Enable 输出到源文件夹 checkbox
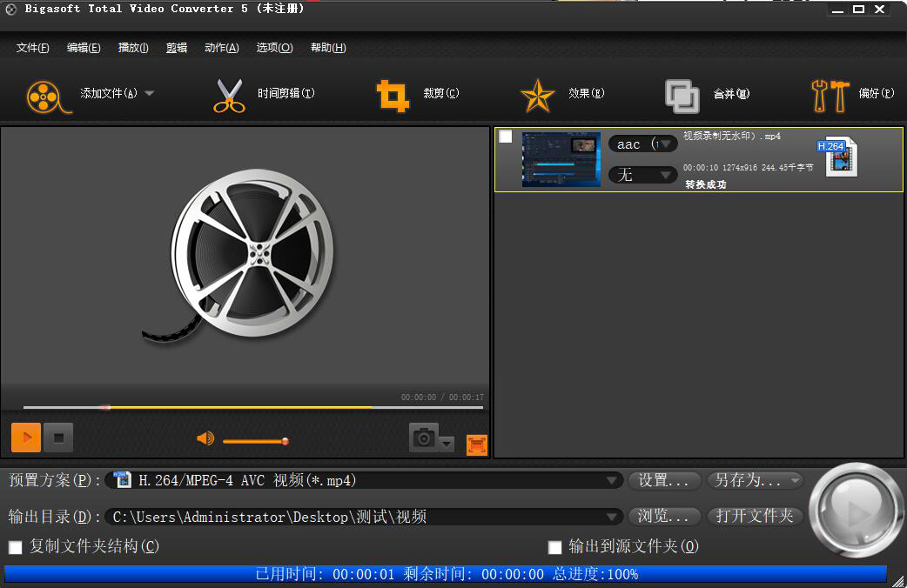The width and height of the screenshot is (907, 588). [x=554, y=547]
